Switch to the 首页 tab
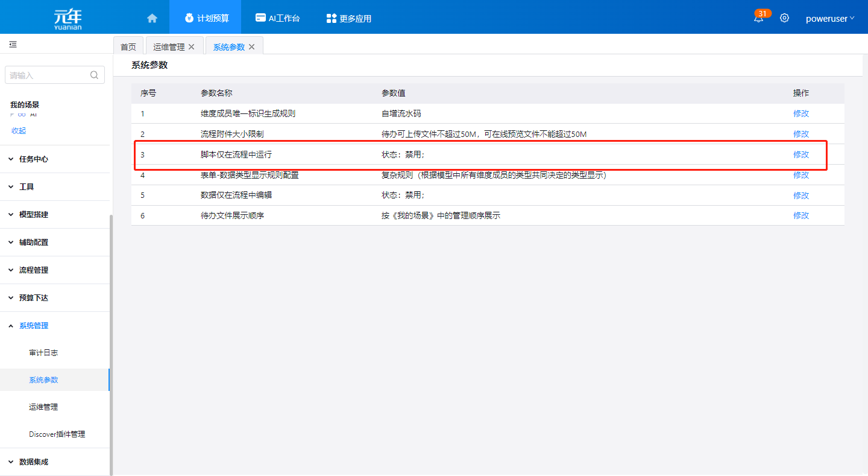The width and height of the screenshot is (868, 476). click(x=128, y=47)
